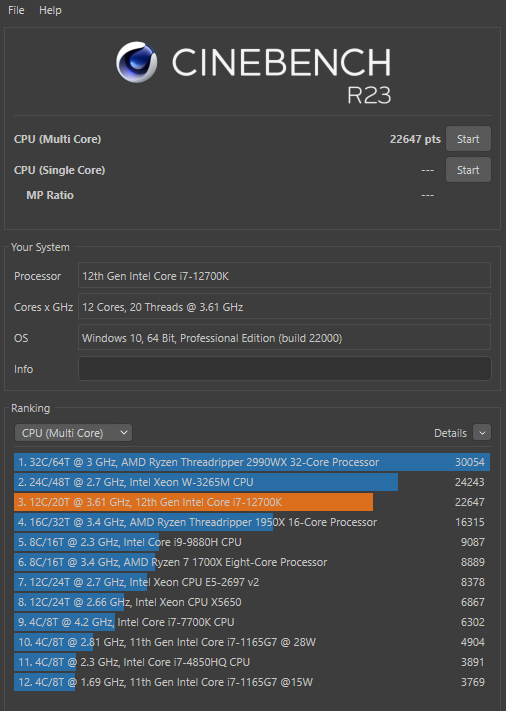Select the Ryzen 7 1700X ranking row

coord(252,562)
